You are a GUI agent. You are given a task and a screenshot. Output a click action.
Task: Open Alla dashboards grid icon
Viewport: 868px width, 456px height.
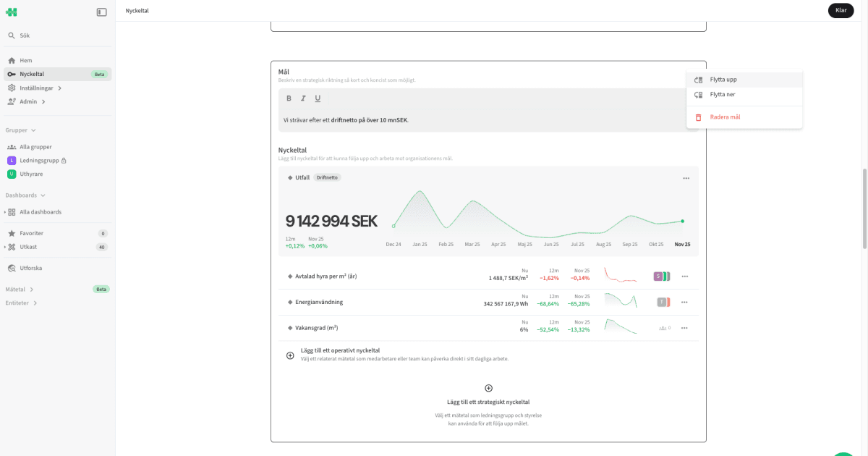[x=12, y=211]
